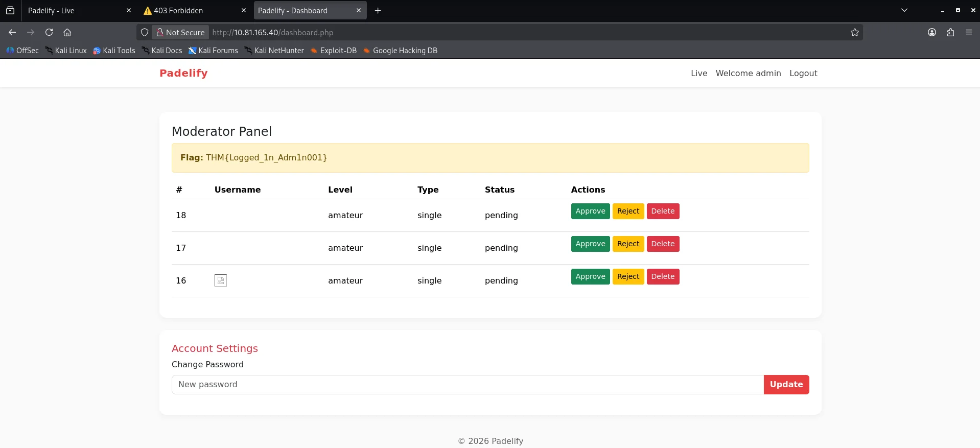Click the browser reload icon
This screenshot has width=980, height=448.
[x=49, y=32]
